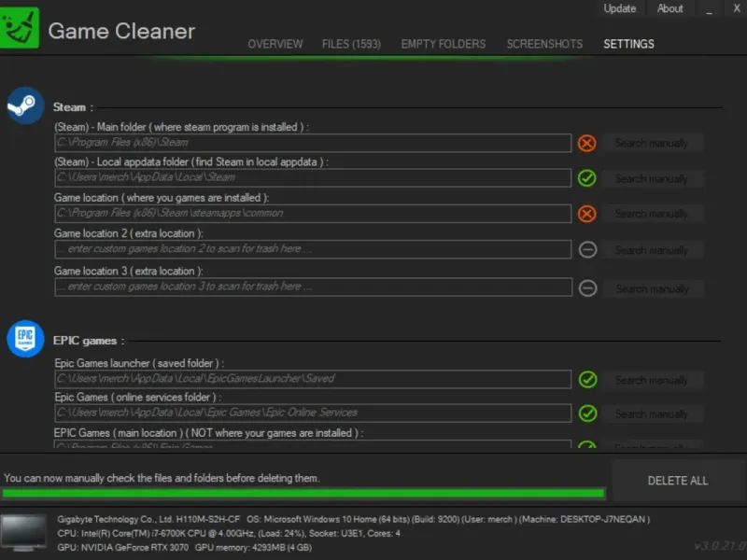Viewport: 747px width, 560px height.
Task: Select the SETTINGS tab
Action: (628, 44)
